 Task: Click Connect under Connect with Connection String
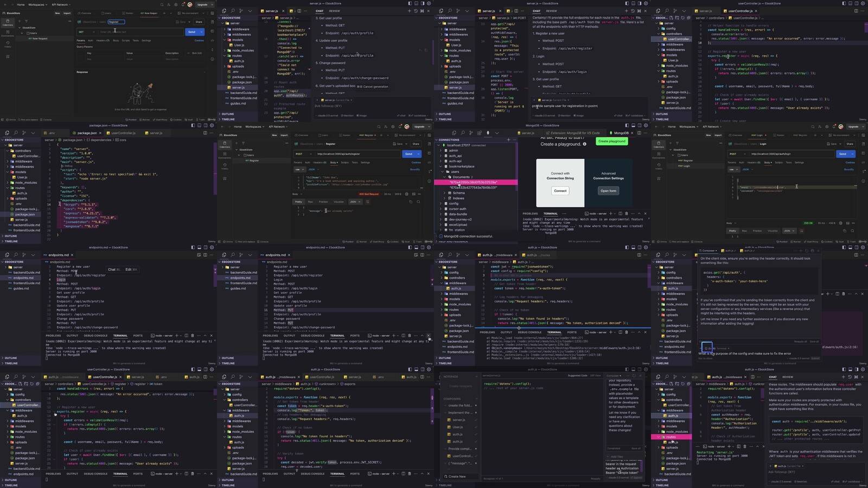[560, 191]
